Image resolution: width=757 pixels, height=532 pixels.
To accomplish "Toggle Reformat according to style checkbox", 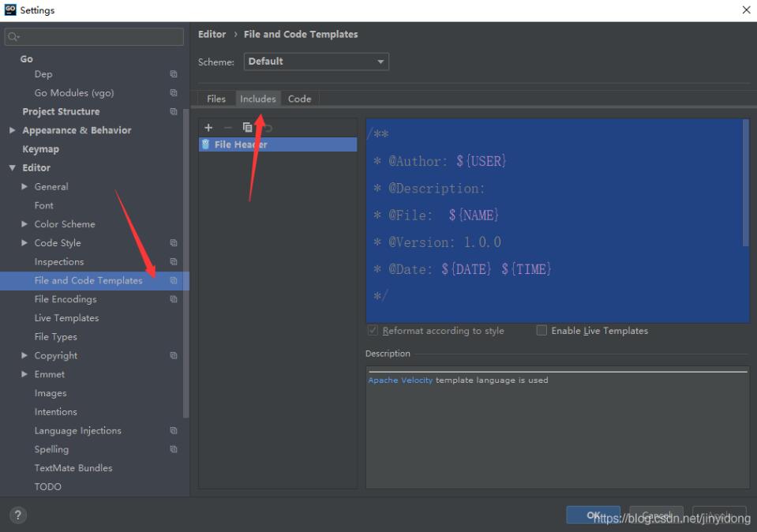I will tap(373, 331).
